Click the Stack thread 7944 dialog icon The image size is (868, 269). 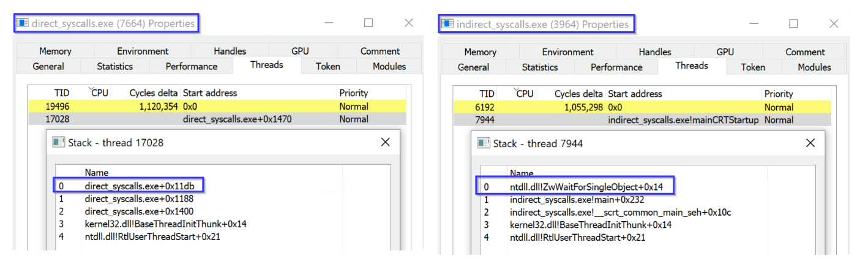484,143
